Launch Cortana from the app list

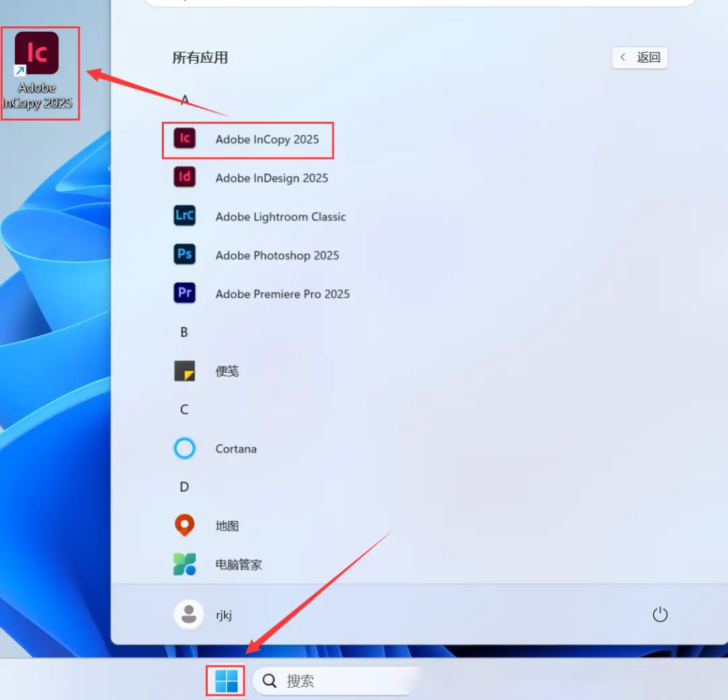tap(235, 449)
